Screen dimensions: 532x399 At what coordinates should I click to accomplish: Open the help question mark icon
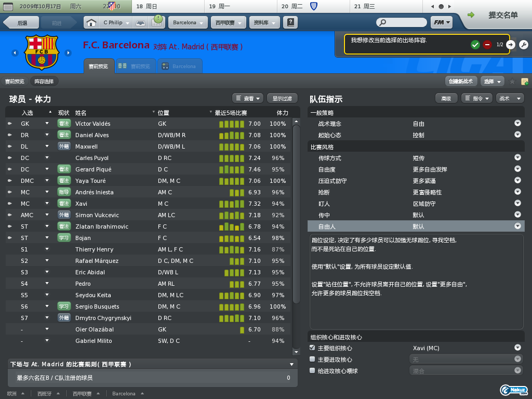click(290, 22)
